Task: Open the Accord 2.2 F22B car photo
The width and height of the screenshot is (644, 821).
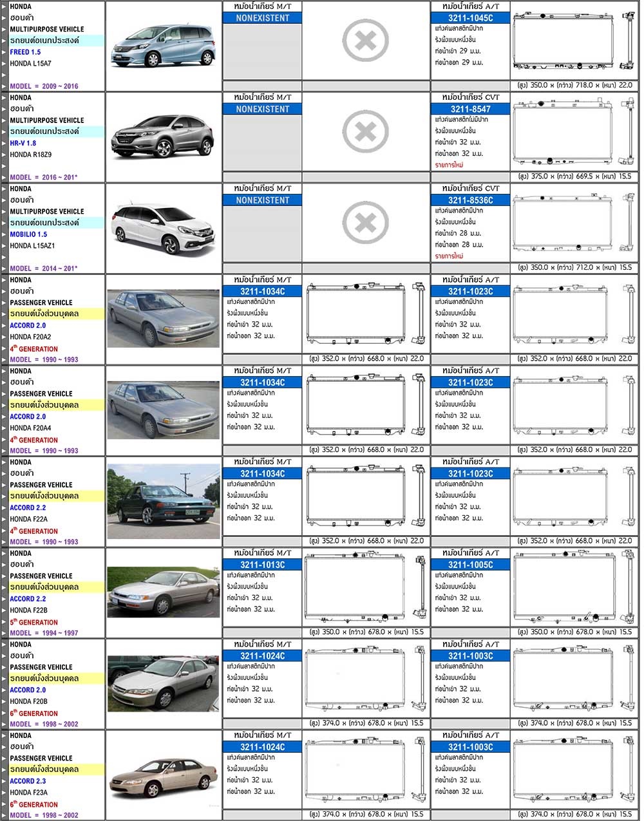Action: coord(164,592)
